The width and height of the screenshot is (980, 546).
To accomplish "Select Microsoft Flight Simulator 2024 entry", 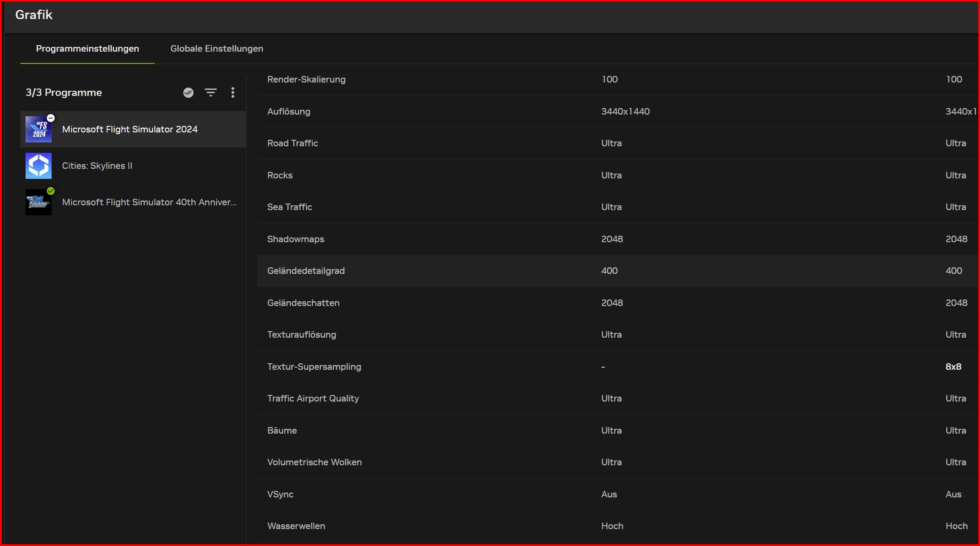I will pos(130,129).
